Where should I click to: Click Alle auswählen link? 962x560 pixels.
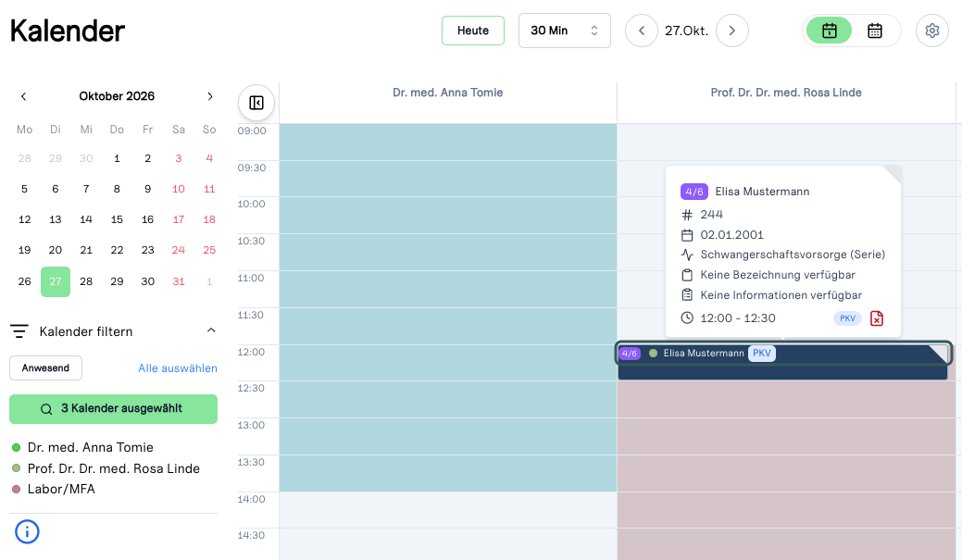(177, 368)
